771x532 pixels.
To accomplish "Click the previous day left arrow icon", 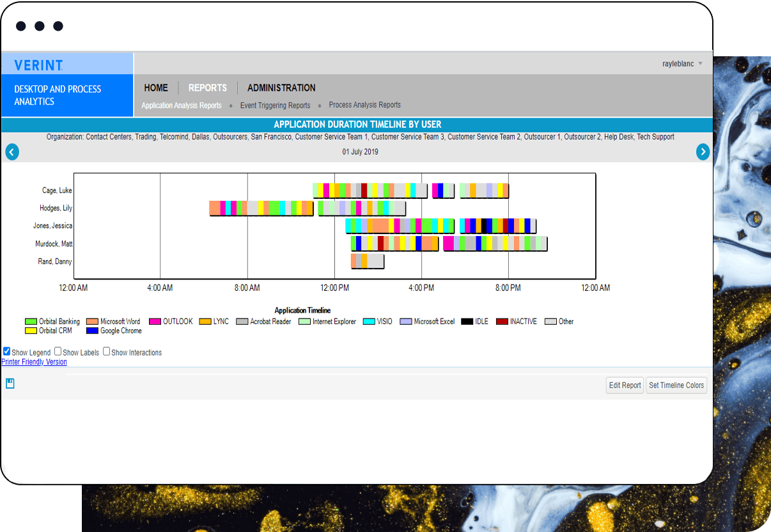I will click(12, 152).
